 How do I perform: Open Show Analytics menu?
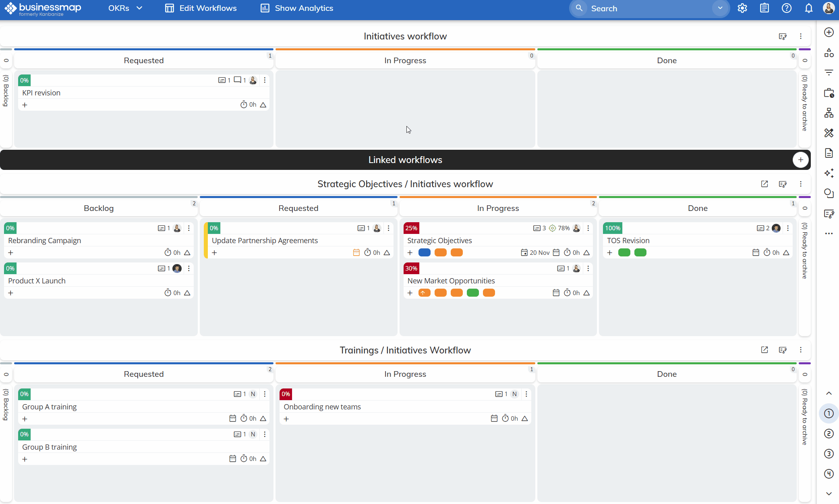(297, 8)
